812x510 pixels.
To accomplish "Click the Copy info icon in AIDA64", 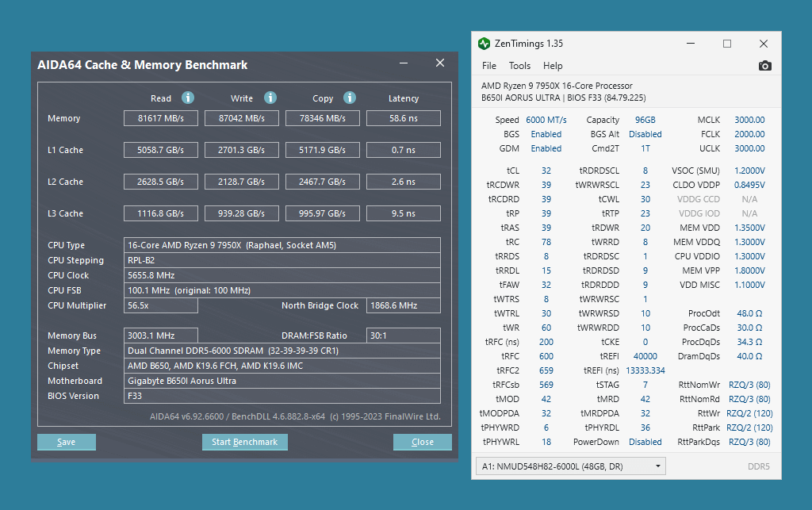I will coord(350,98).
